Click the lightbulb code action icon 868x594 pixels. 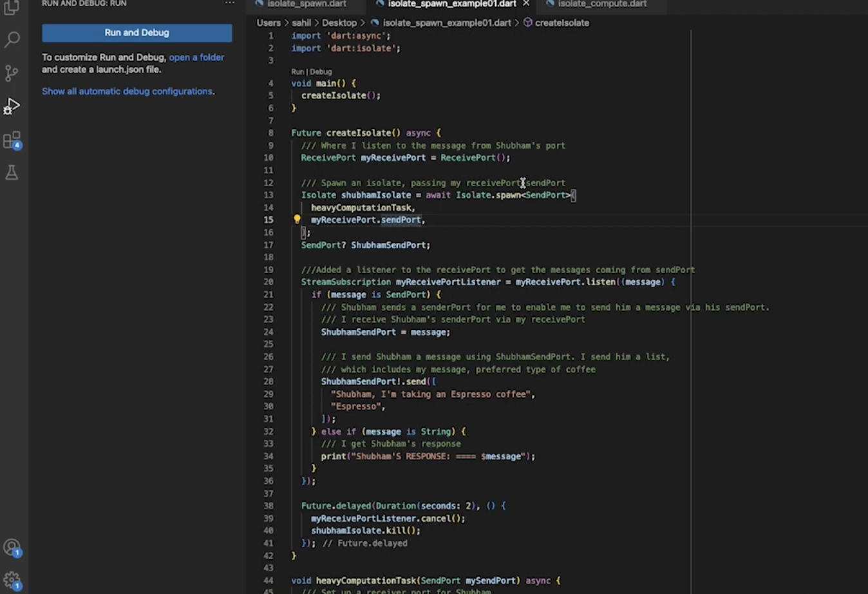click(x=297, y=220)
